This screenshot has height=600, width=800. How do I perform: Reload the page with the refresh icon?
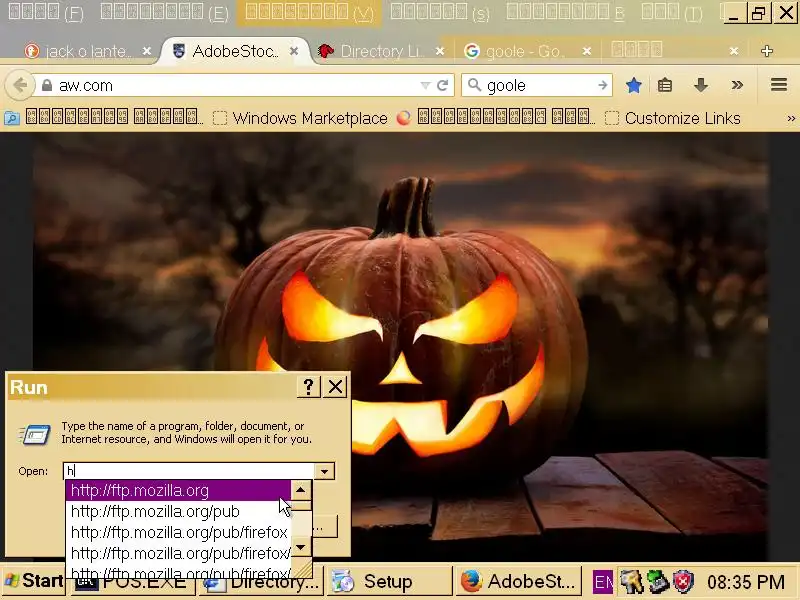point(442,85)
